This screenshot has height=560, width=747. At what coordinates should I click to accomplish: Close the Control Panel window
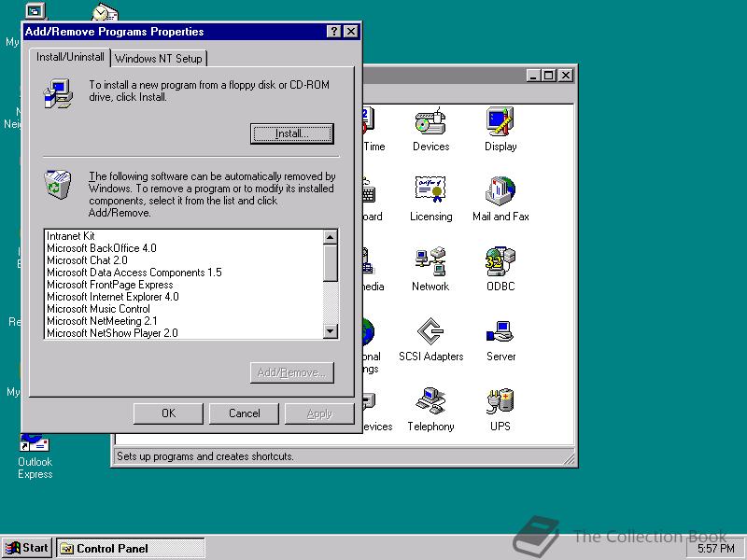click(565, 76)
